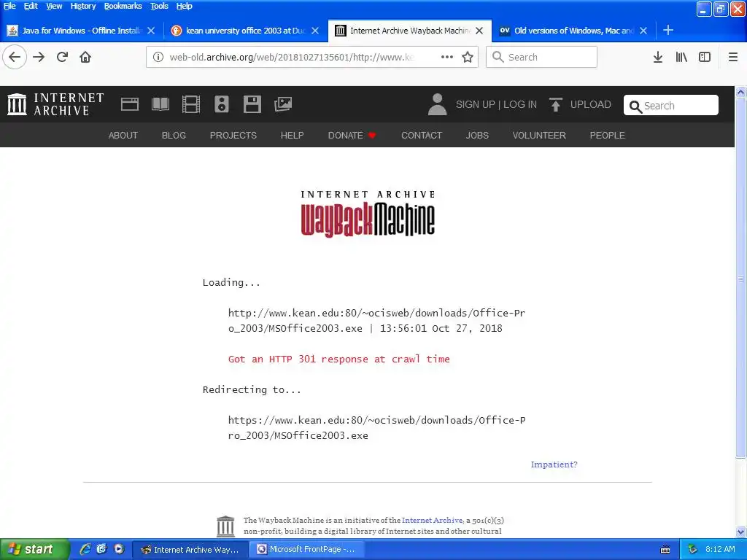747x560 pixels.
Task: Click the page scrollbar up arrow
Action: click(740, 92)
